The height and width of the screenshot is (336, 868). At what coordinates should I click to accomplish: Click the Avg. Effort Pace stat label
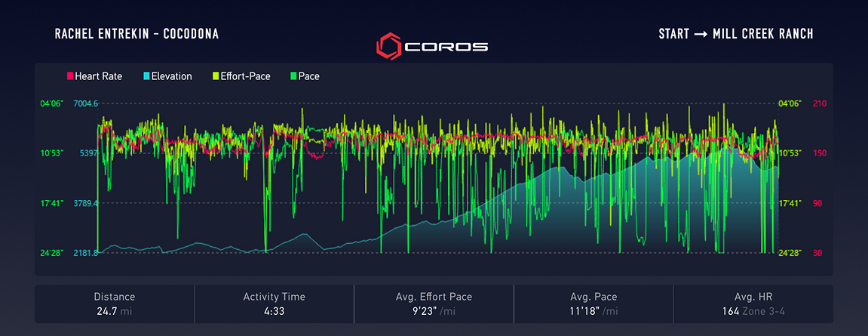434,297
